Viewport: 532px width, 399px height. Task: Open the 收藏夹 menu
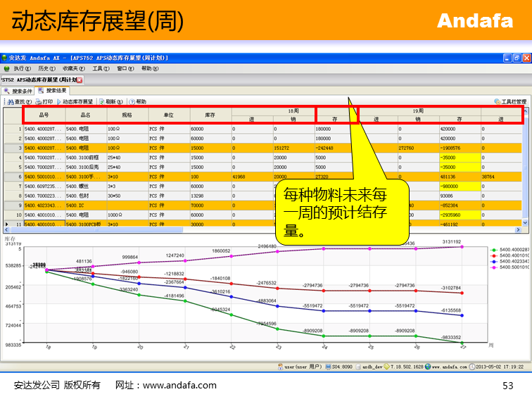pos(73,69)
